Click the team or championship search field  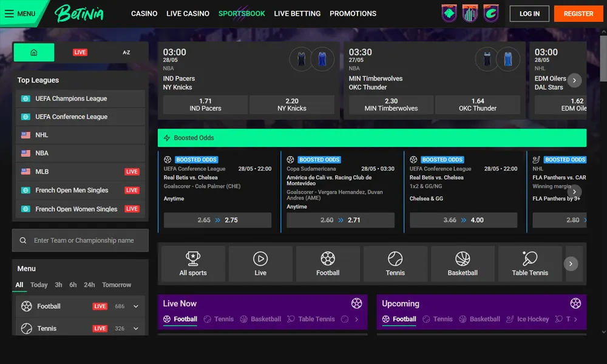[x=84, y=240]
